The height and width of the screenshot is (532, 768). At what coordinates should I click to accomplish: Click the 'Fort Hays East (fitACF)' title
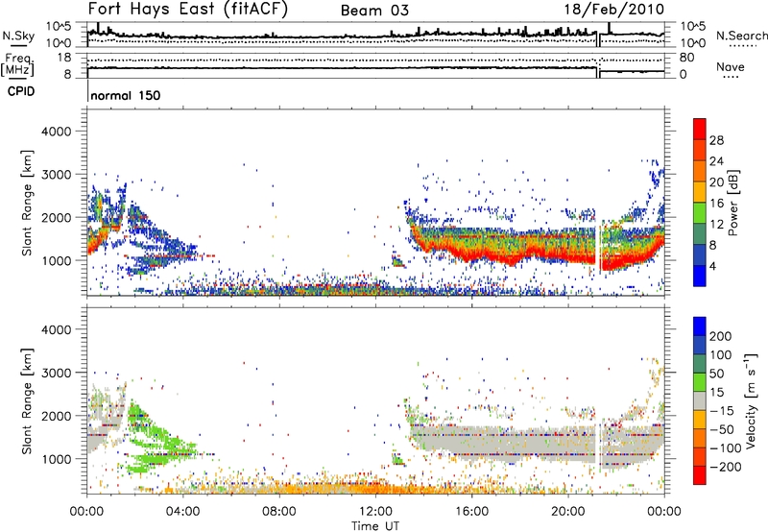[x=188, y=9]
